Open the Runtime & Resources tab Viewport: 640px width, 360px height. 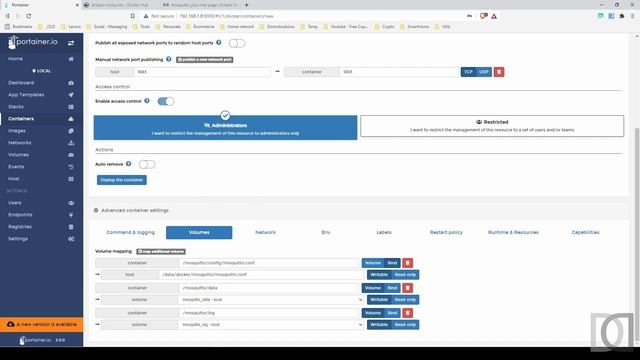pyautogui.click(x=513, y=233)
